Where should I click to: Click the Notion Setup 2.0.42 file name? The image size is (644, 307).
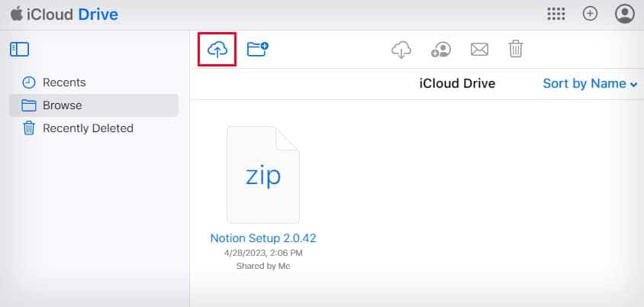click(x=263, y=238)
